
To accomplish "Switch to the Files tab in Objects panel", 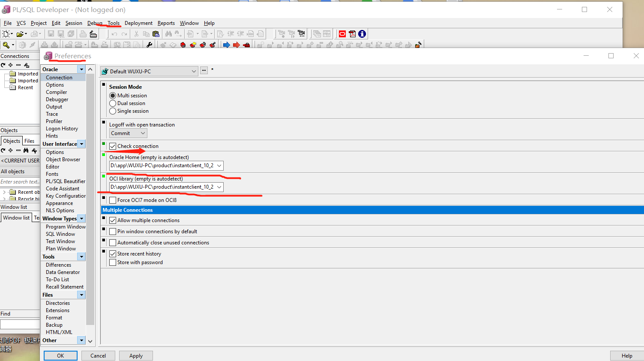I will click(x=30, y=141).
